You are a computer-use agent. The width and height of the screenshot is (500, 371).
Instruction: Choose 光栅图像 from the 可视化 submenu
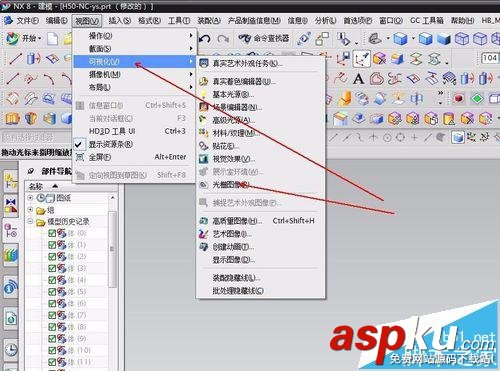[x=261, y=185]
